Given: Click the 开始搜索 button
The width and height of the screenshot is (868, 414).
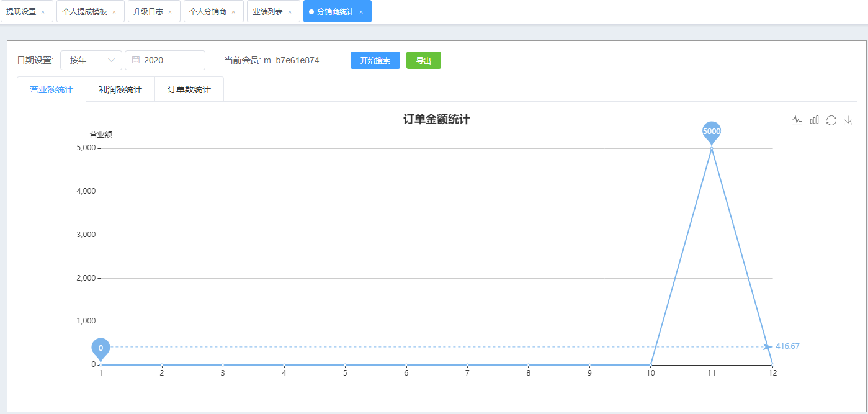Looking at the screenshot, I should pyautogui.click(x=375, y=60).
